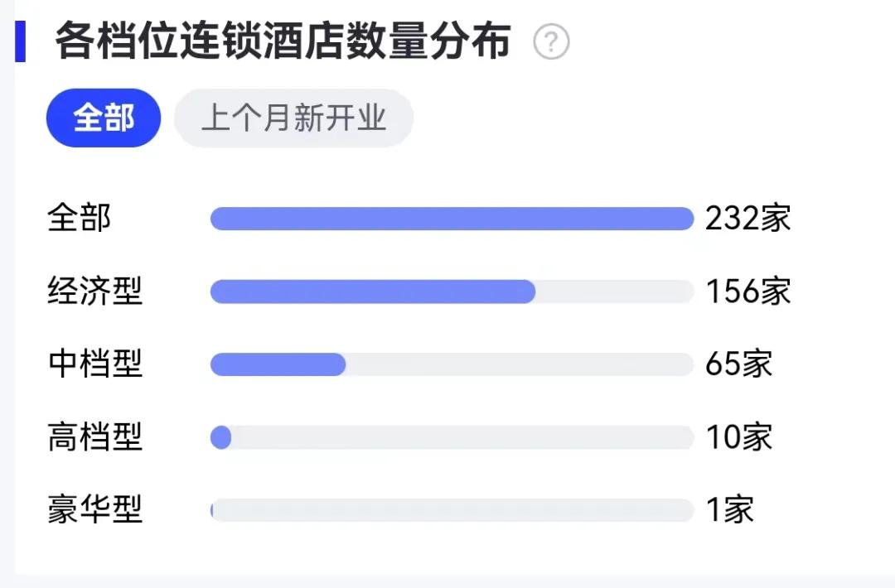Click the 中档型 category label

(94, 364)
